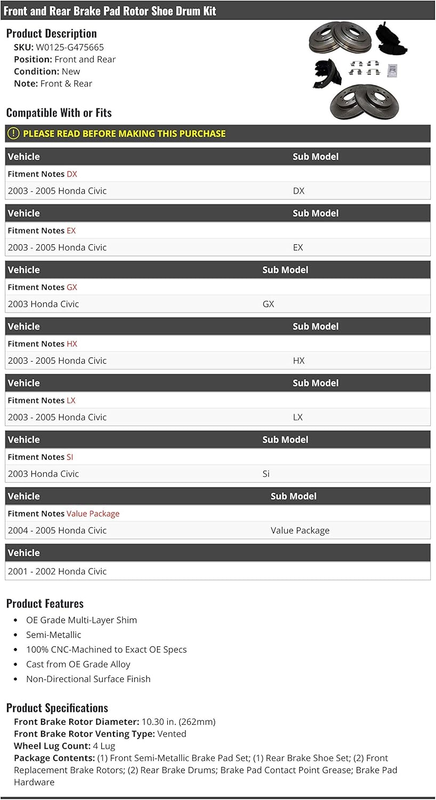Open the EX fitment notes link
Viewport: 436px width, 800px height.
71,231
